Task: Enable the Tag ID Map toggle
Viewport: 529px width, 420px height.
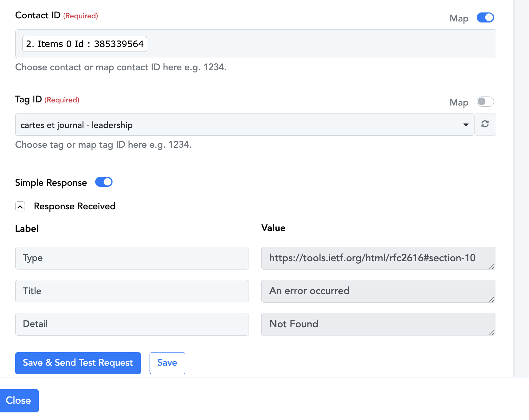Action: pyautogui.click(x=485, y=102)
